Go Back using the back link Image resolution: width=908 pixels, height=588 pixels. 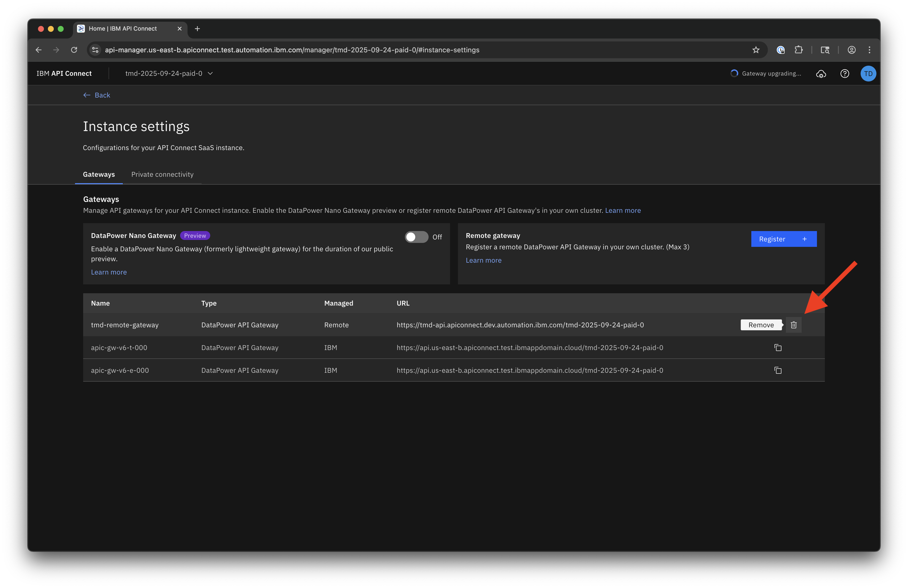[97, 95]
